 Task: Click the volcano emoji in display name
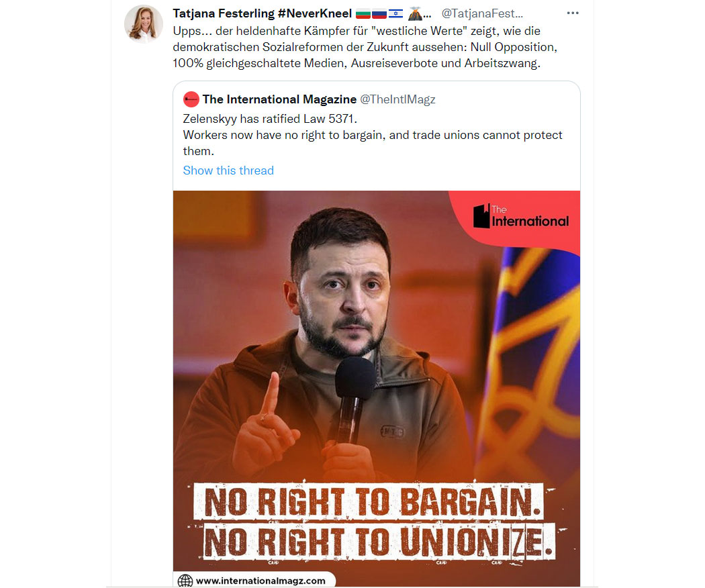(415, 14)
